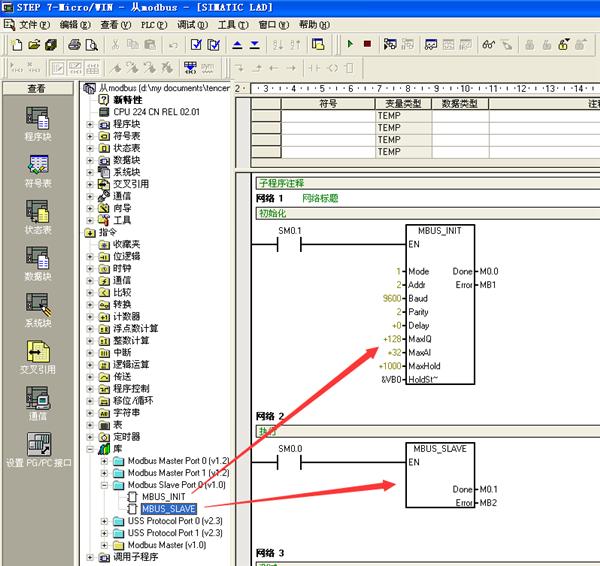Select CPU 224 CN REL 02.01 entry
This screenshot has height=566, width=600.
click(x=156, y=112)
